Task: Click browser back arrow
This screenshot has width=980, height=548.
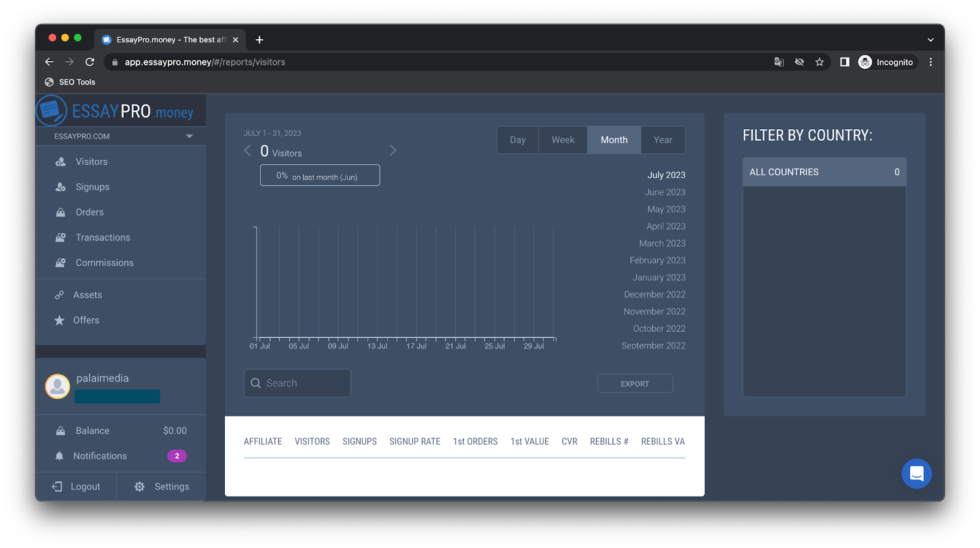Action: pos(50,62)
